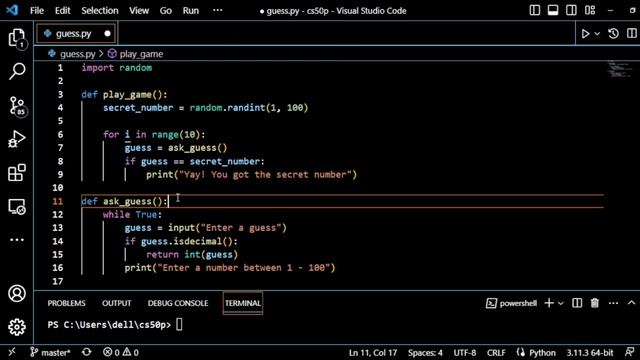
Task: Open the Extensions view
Action: pyautogui.click(x=17, y=173)
